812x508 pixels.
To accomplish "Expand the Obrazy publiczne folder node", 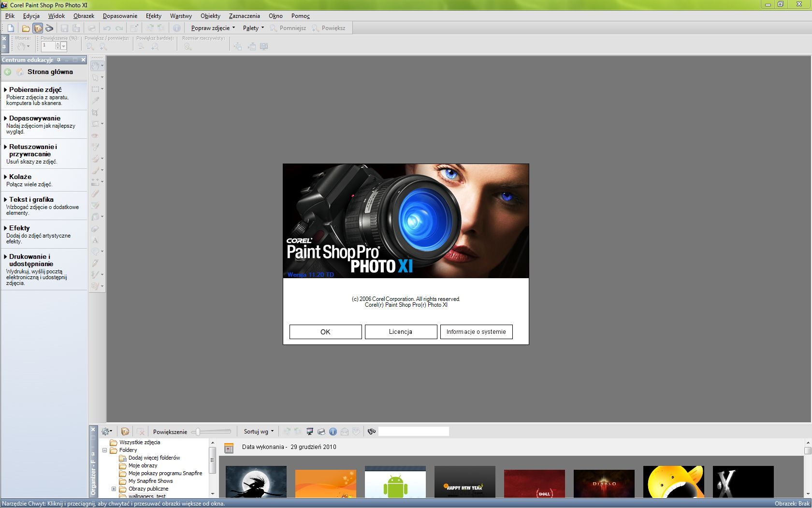I will 114,489.
